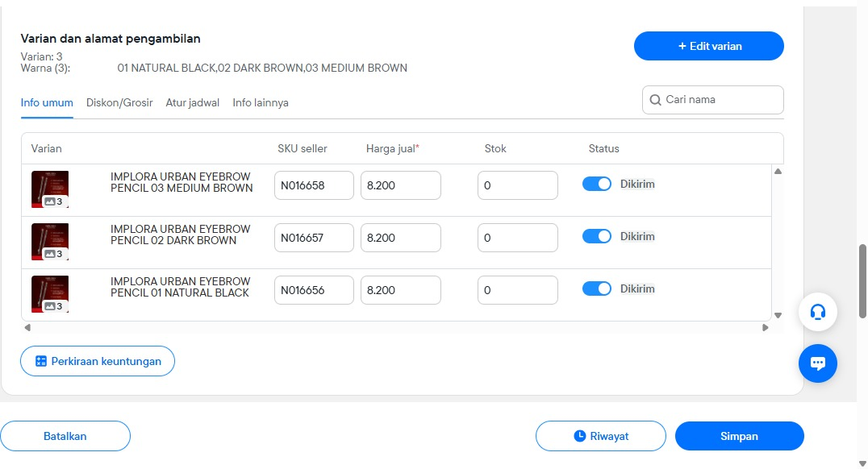Click SKU field N016658
868x469 pixels.
tap(314, 185)
